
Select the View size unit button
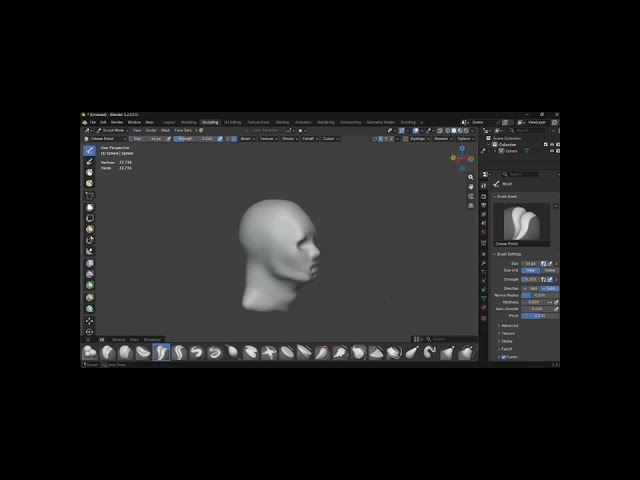coord(531,271)
